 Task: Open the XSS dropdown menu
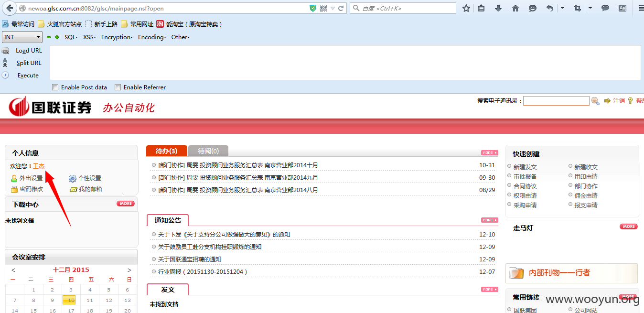89,37
